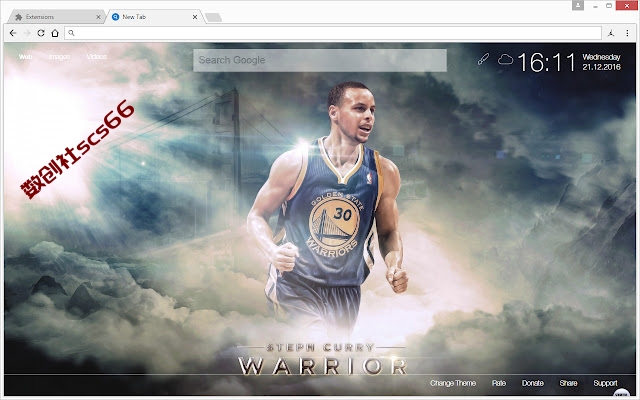This screenshot has height=400, width=640.
Task: Open the Chrome three-dot menu
Action: 627,33
